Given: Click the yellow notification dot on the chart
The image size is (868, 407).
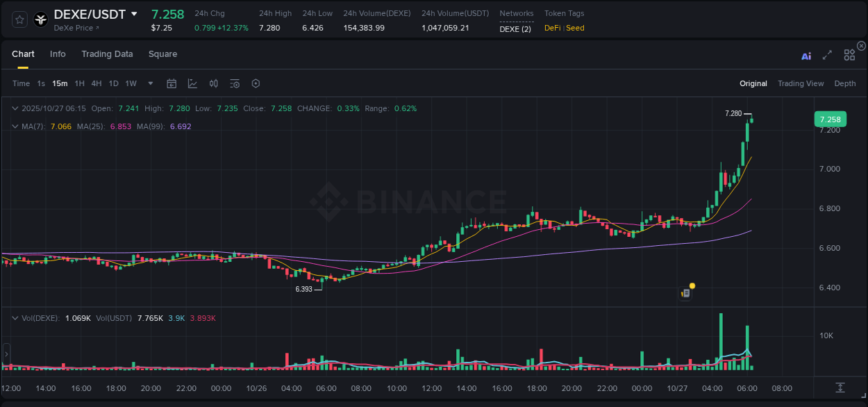Looking at the screenshot, I should [x=691, y=285].
